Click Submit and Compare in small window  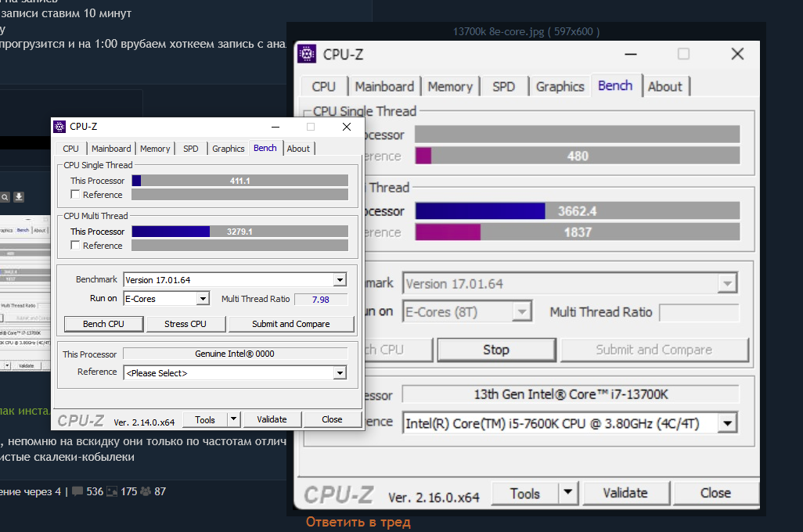coord(291,324)
